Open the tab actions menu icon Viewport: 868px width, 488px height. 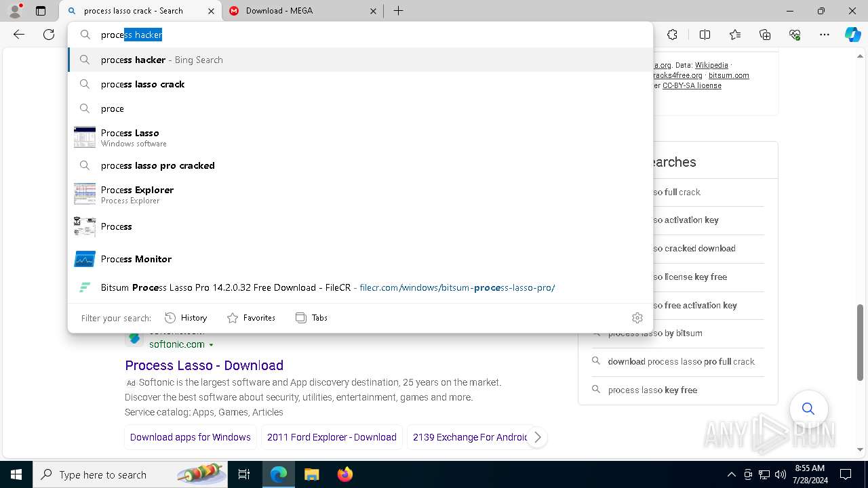point(41,11)
